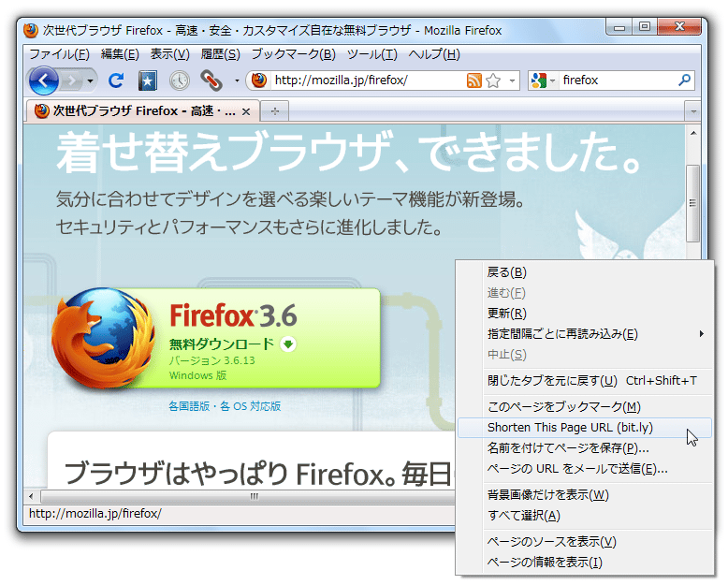Click the Firefox site icon in address bar
Viewport: 728px width, 585px height.
pyautogui.click(x=259, y=80)
